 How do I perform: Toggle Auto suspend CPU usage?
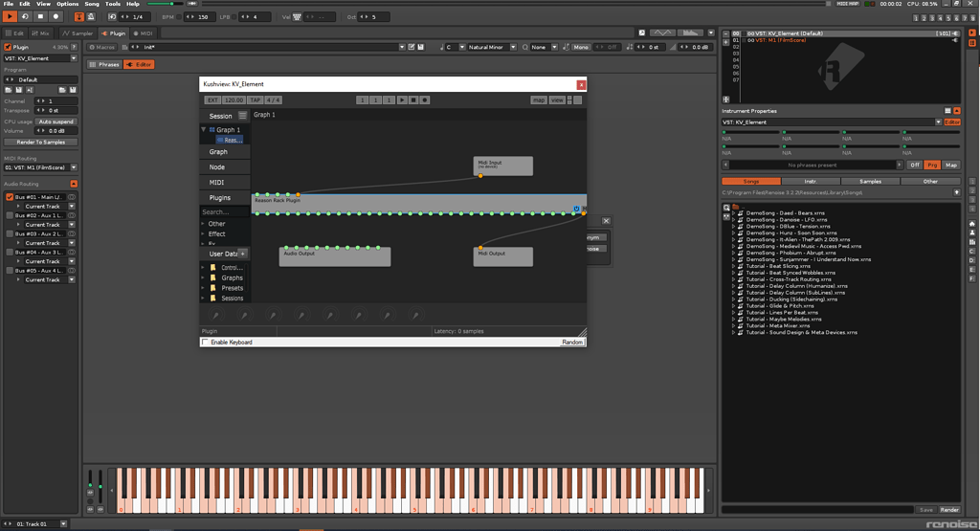point(56,122)
